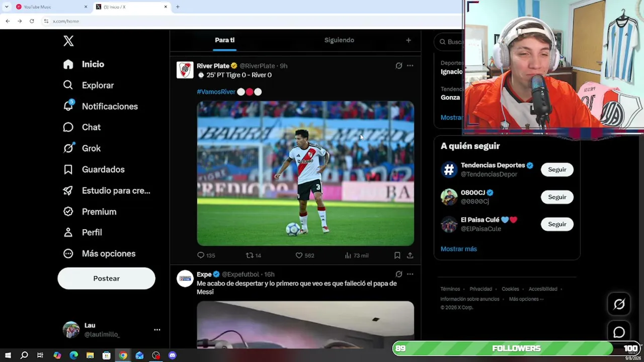Reply to the River Plate post

[206, 255]
